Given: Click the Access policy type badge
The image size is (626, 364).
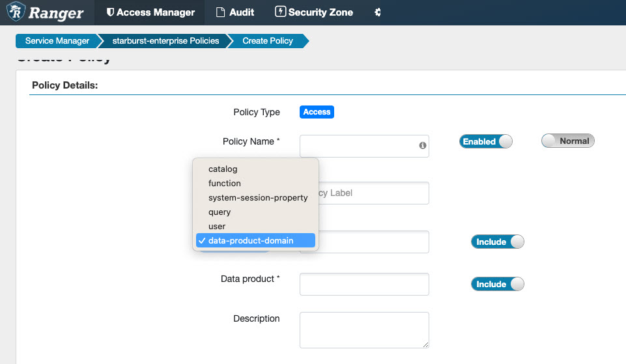Looking at the screenshot, I should click(x=317, y=112).
